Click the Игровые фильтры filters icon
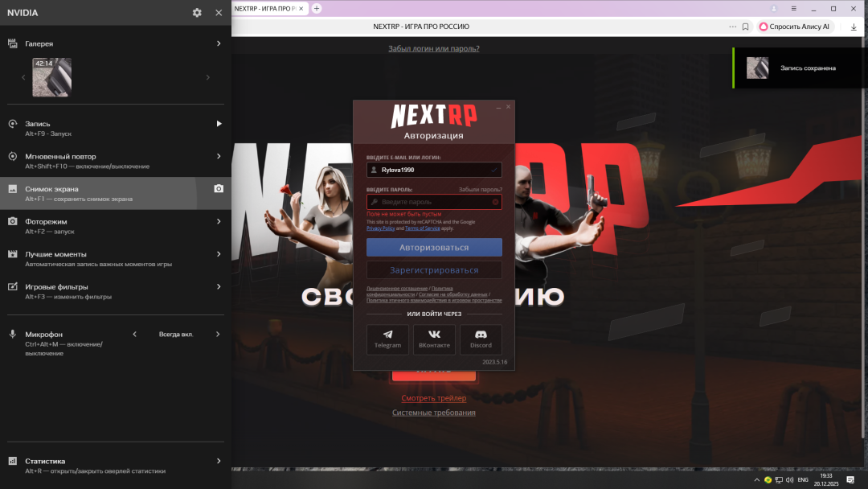Screen dimensions: 868x489 pos(11,286)
